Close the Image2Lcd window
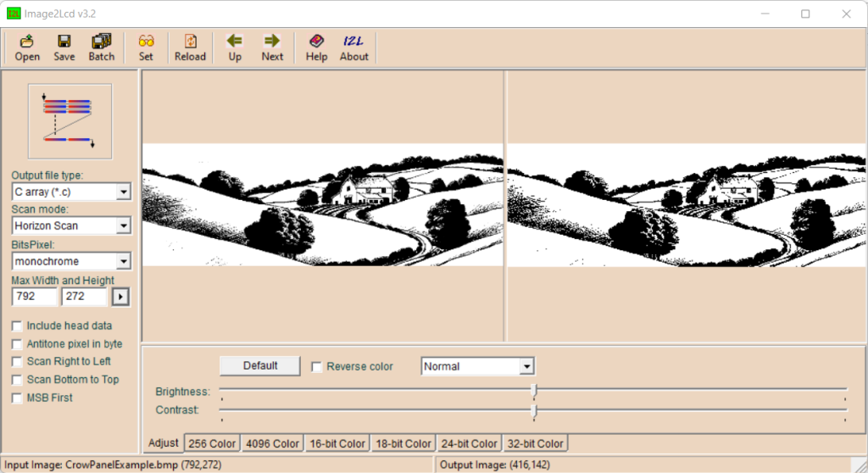Screen dimensions: 868x473 tap(847, 14)
